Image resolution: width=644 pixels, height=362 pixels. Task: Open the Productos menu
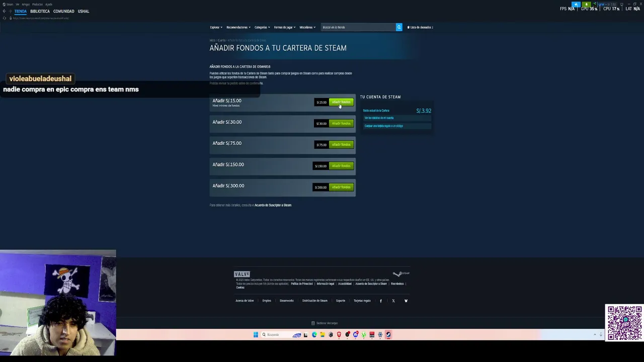coord(38,5)
